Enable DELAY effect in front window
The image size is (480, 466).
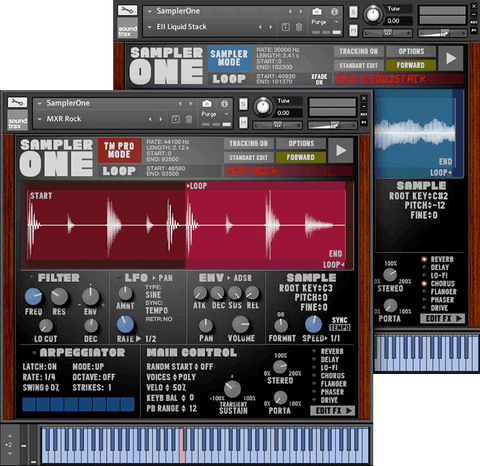[x=314, y=359]
